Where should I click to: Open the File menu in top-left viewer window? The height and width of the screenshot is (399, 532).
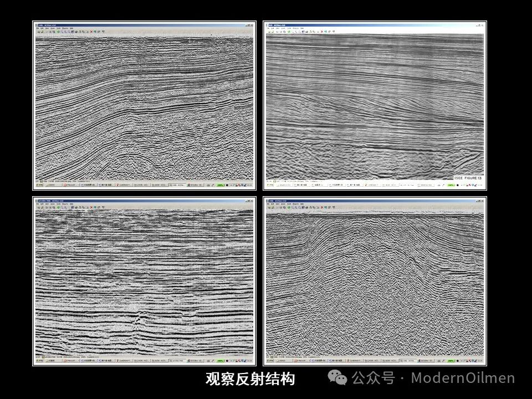37,28
